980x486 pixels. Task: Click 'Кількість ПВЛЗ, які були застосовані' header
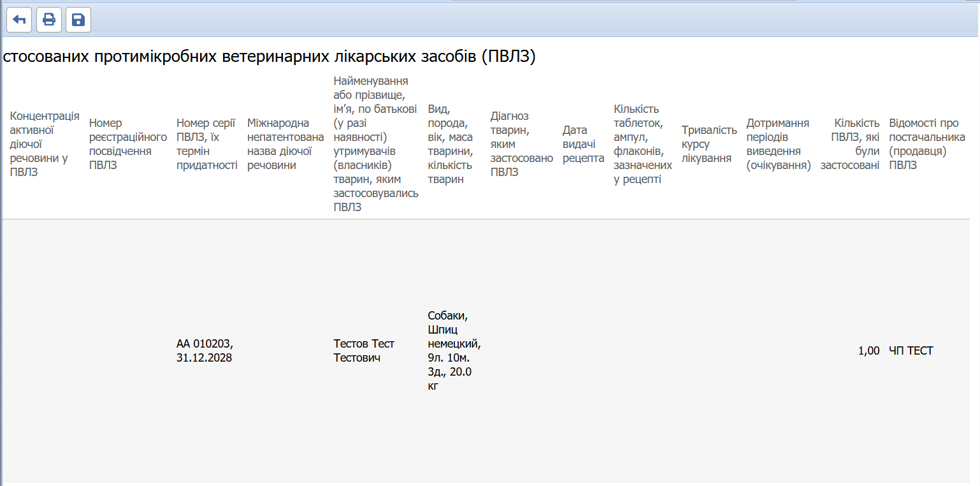851,144
